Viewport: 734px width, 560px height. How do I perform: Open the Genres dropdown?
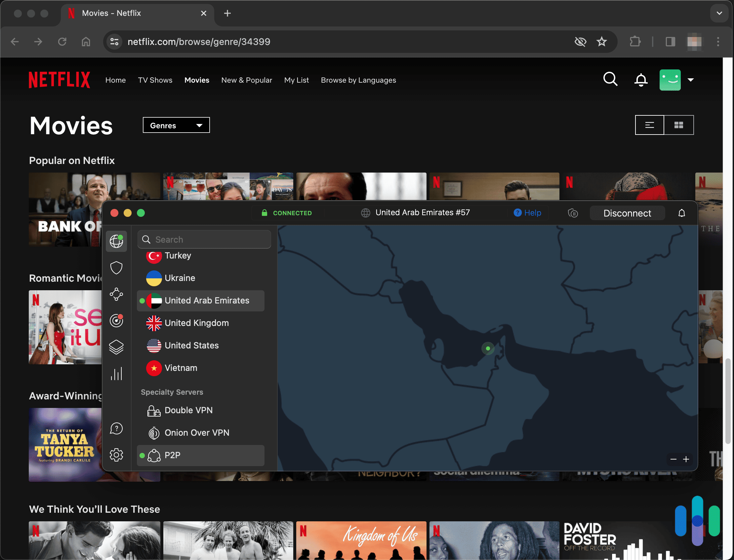click(176, 125)
